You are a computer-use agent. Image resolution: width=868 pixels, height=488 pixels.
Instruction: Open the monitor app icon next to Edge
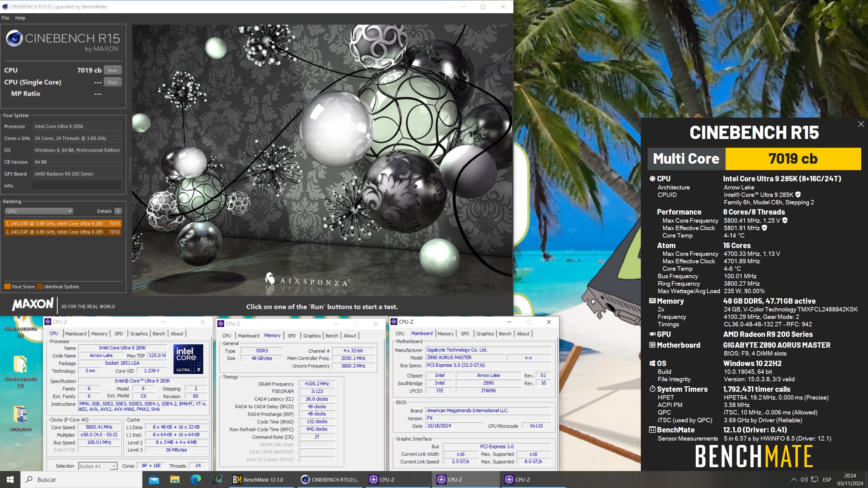(x=217, y=480)
